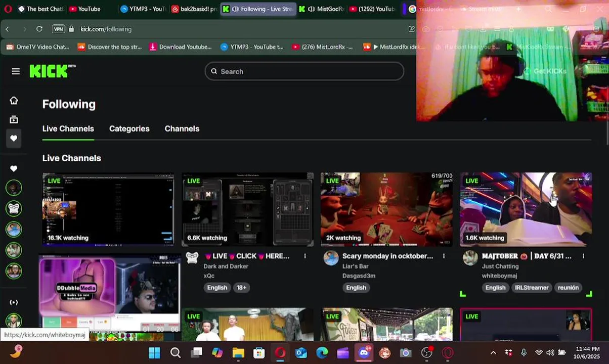Viewport: 609px width, 364px height.
Task: Open Outlook from taskbar
Action: point(301,353)
